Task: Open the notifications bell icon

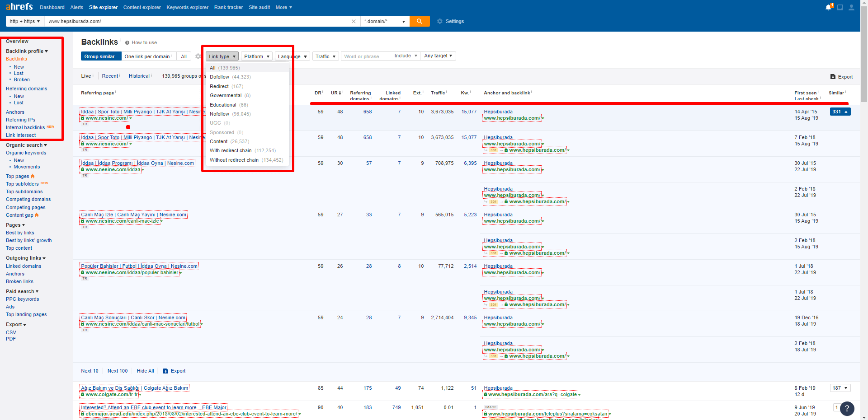Action: pyautogui.click(x=828, y=7)
